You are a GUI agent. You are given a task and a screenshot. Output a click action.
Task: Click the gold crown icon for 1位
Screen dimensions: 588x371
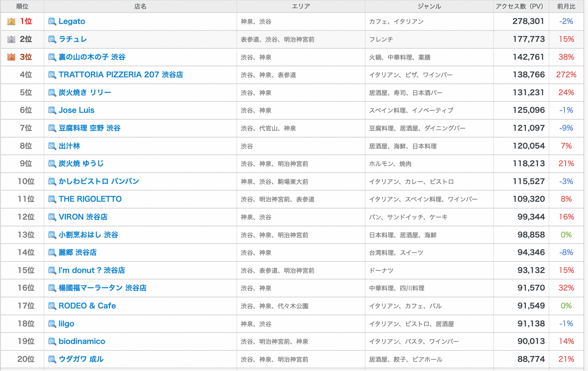(11, 21)
